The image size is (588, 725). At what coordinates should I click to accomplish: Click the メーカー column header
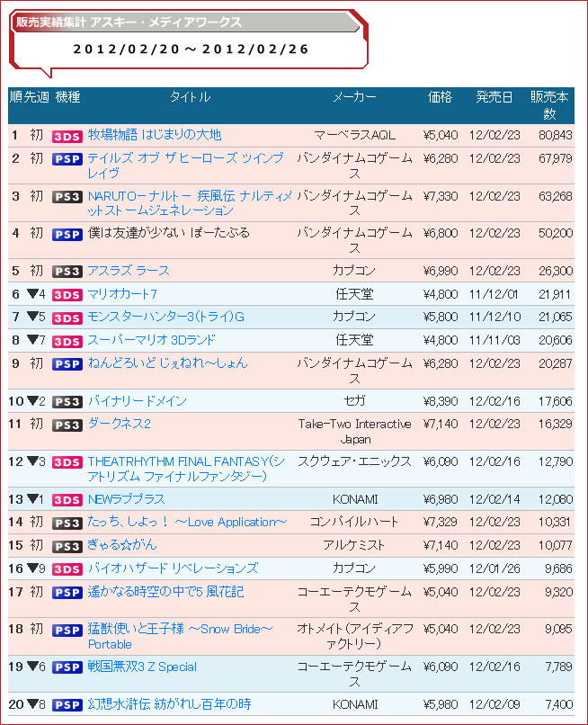point(354,97)
